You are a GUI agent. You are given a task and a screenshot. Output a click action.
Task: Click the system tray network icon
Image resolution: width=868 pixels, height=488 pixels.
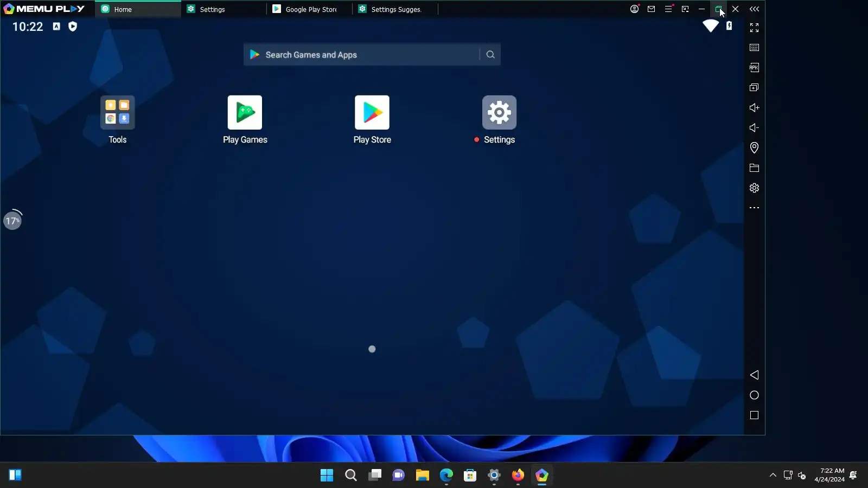pos(788,476)
